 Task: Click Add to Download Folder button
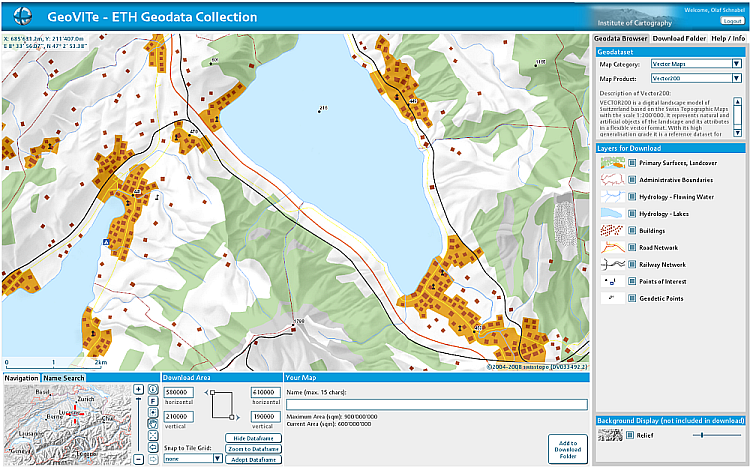(x=568, y=449)
